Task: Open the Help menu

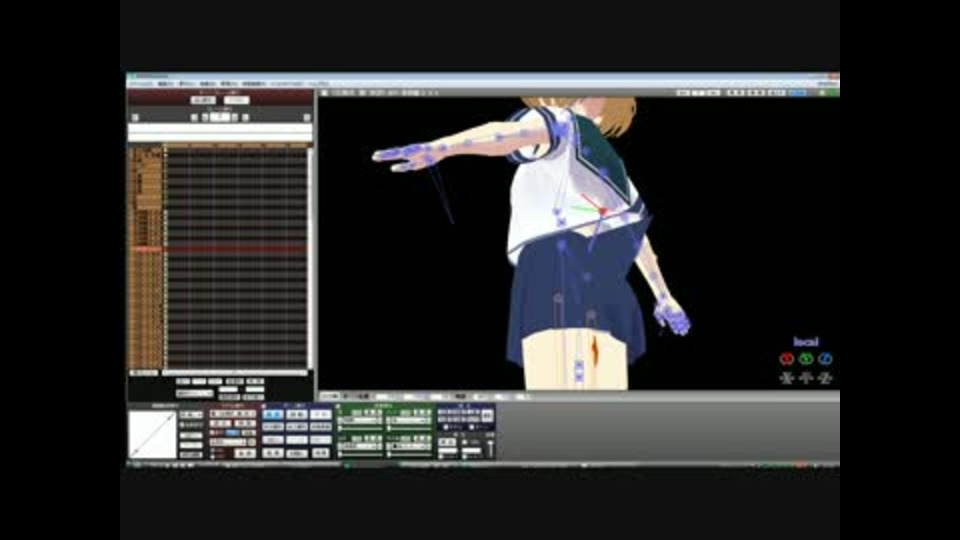Action: click(319, 84)
